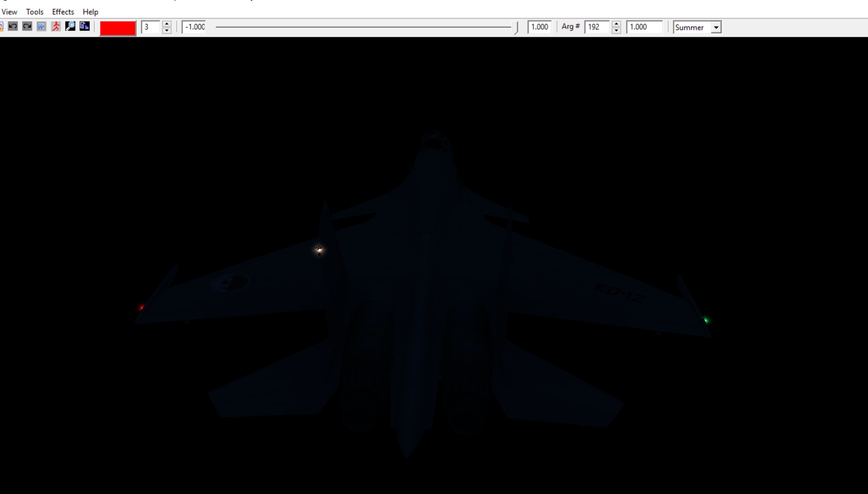Screen dimensions: 868x494
Task: Click the document properties icon on black
Action: pyautogui.click(x=84, y=26)
